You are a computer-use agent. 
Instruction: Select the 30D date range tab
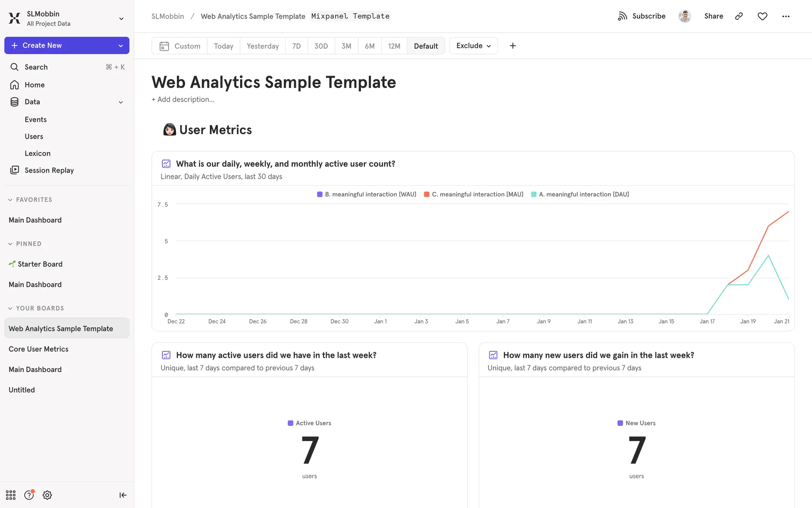[x=321, y=46]
